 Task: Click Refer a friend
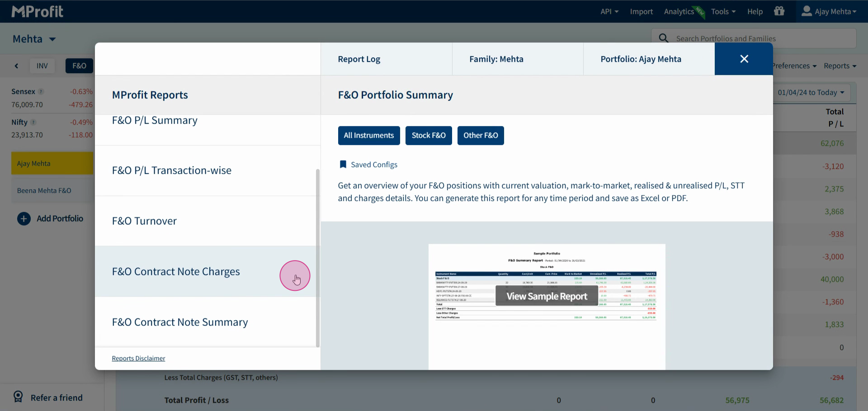coord(57,398)
